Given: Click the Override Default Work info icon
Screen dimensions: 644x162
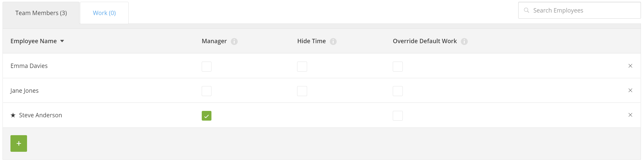Looking at the screenshot, I should pos(464,41).
